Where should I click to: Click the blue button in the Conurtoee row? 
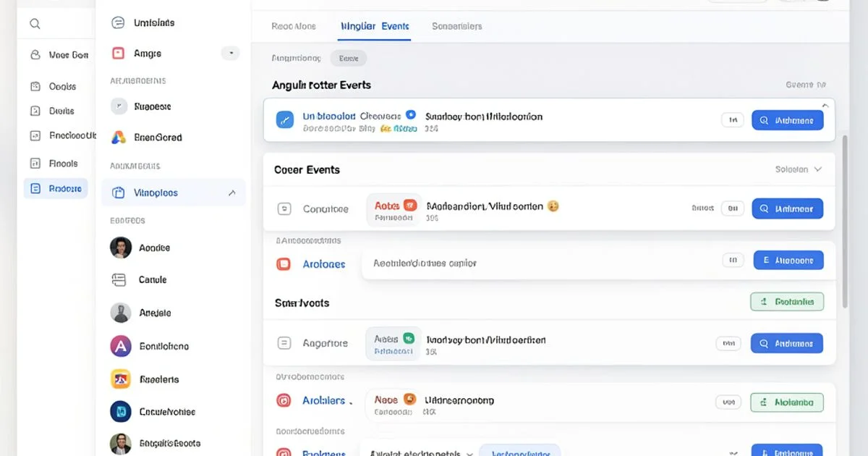point(787,209)
